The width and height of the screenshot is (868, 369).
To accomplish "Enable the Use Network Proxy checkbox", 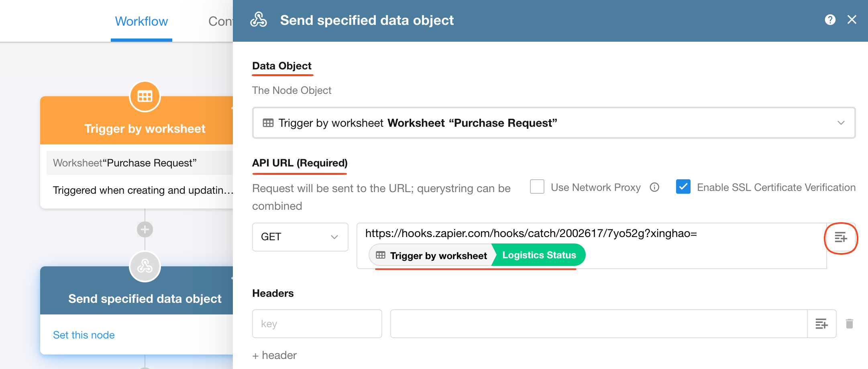I will [x=537, y=187].
